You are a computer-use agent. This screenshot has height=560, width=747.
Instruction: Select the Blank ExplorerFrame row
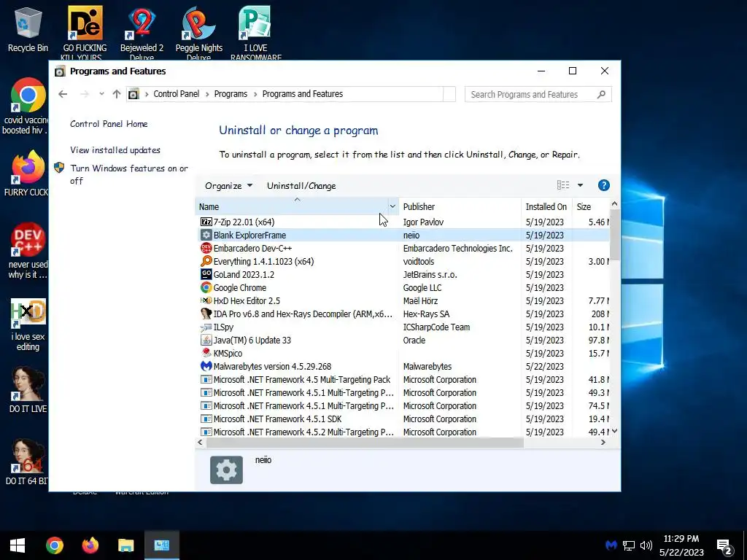point(403,236)
